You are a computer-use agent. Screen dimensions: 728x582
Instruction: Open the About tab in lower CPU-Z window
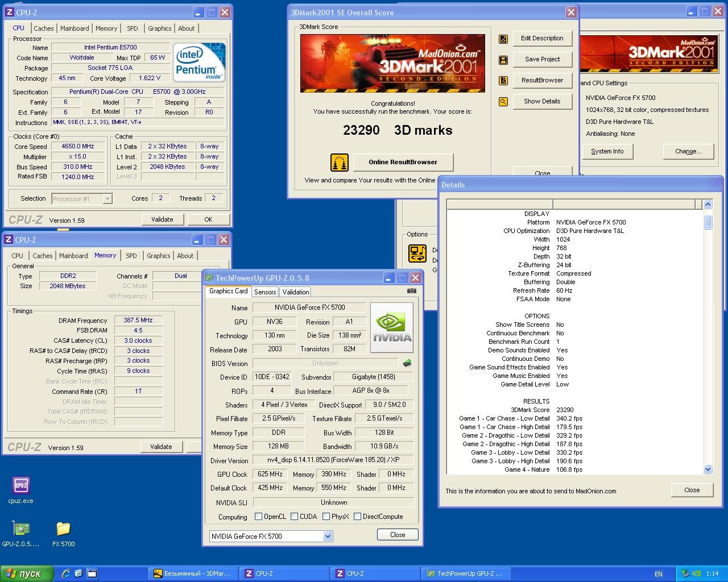pos(185,256)
